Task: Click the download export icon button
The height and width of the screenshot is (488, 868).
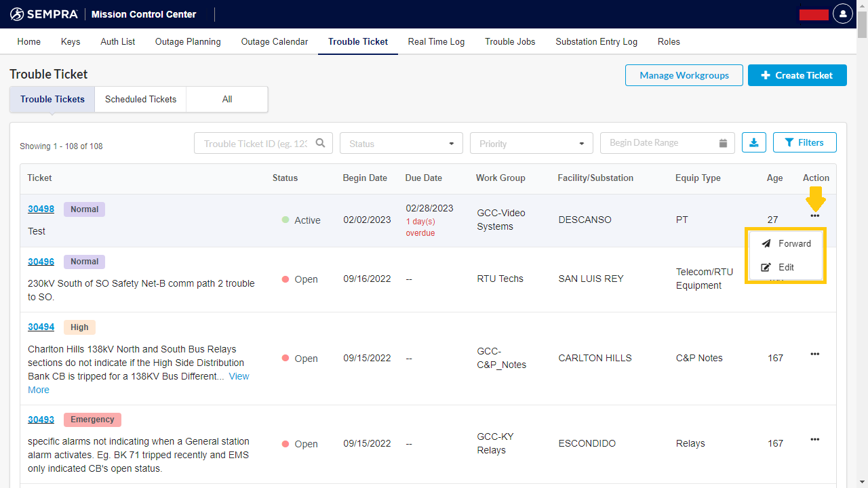Action: pos(754,143)
